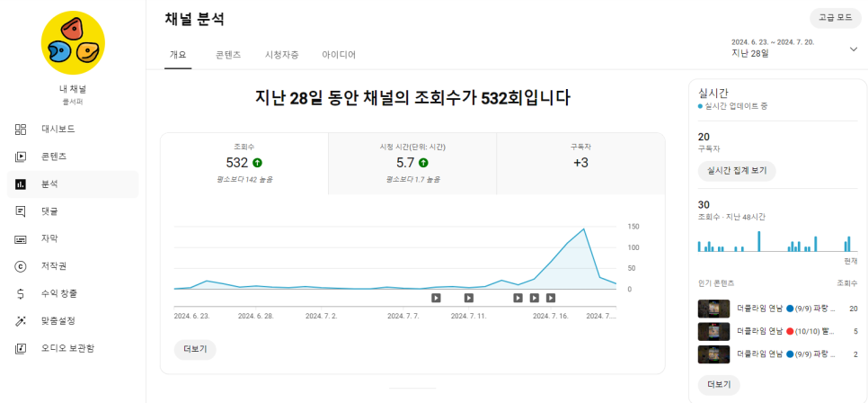Click the 더클라임 연남 (9/9) title with 20 views
Viewport: 868px width, 403px height.
coord(786,309)
